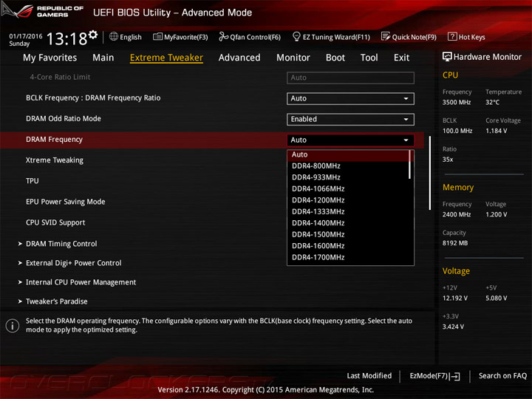Image resolution: width=532 pixels, height=399 pixels.
Task: Choose Auto in the frequency list
Action: tap(348, 154)
